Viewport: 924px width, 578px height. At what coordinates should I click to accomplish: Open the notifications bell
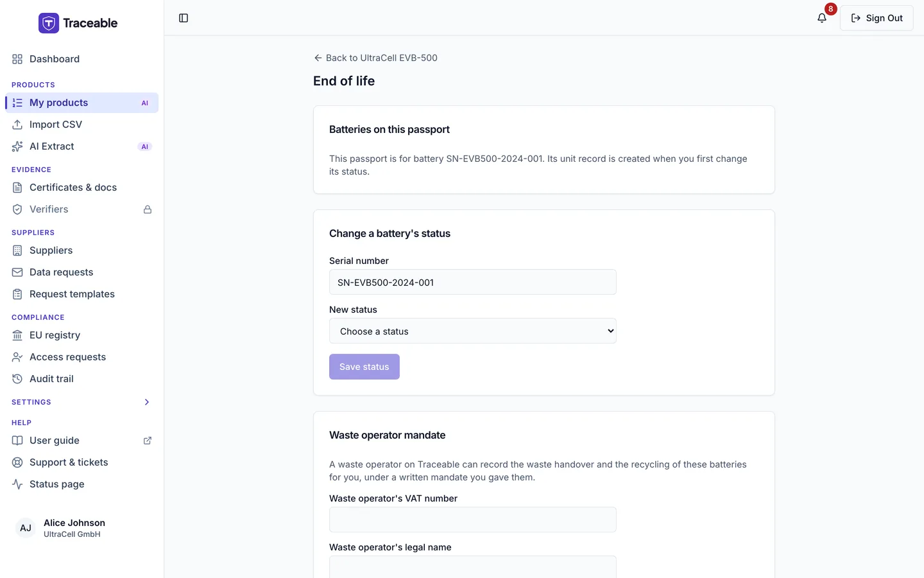point(822,18)
